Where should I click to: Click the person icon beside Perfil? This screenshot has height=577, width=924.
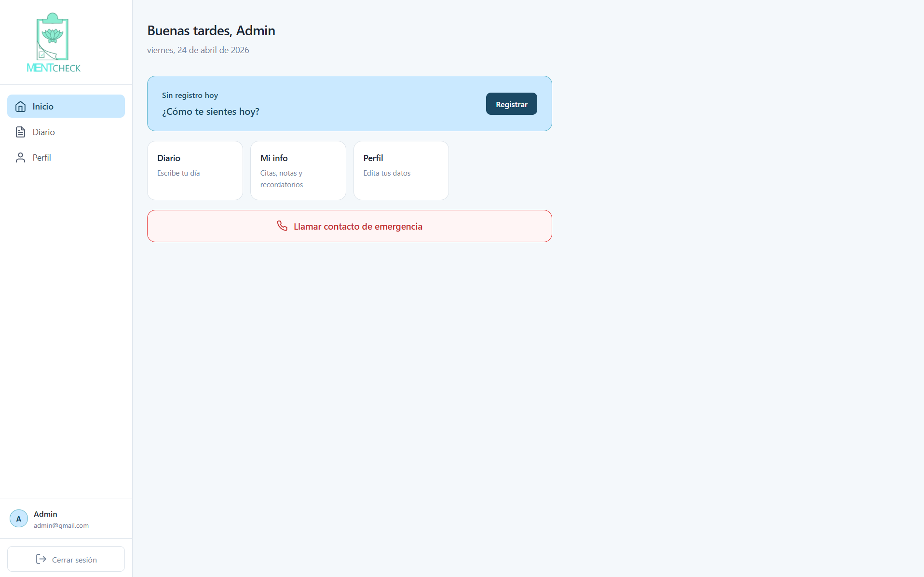click(20, 157)
